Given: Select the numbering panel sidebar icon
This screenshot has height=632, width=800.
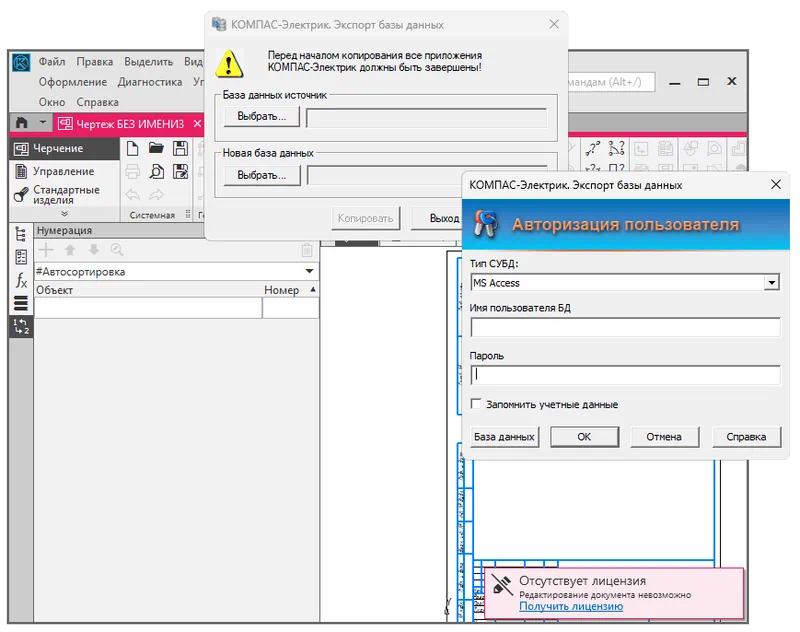Looking at the screenshot, I should [x=21, y=326].
